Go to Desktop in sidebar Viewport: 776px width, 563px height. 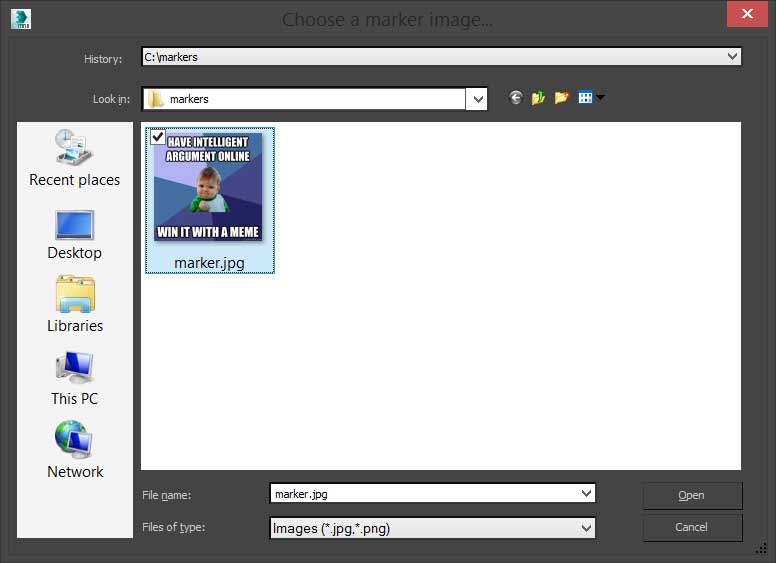point(75,235)
